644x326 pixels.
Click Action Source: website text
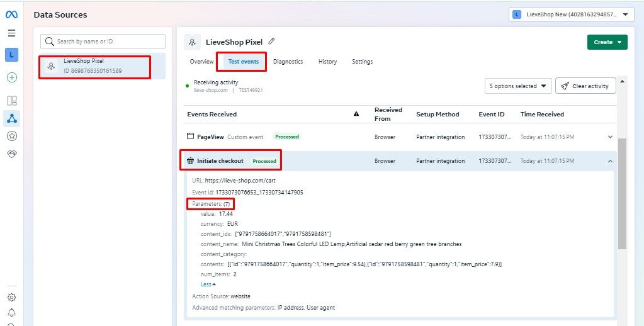coord(221,296)
